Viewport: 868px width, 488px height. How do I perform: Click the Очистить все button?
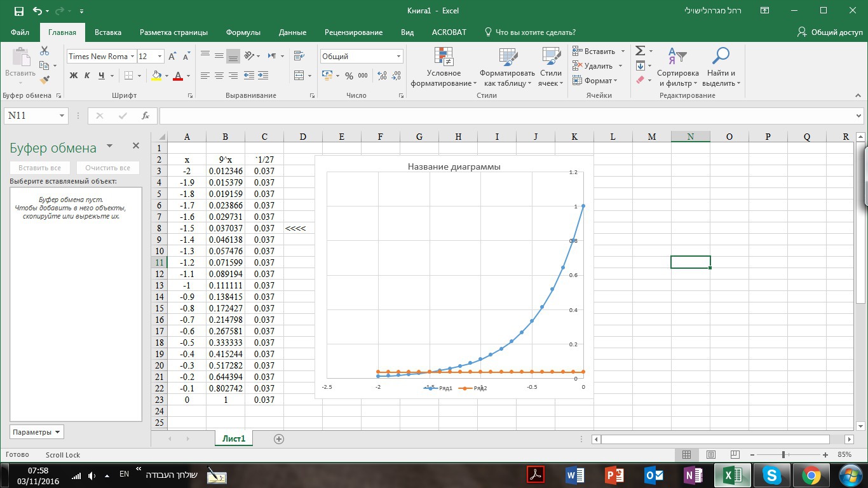(x=107, y=168)
